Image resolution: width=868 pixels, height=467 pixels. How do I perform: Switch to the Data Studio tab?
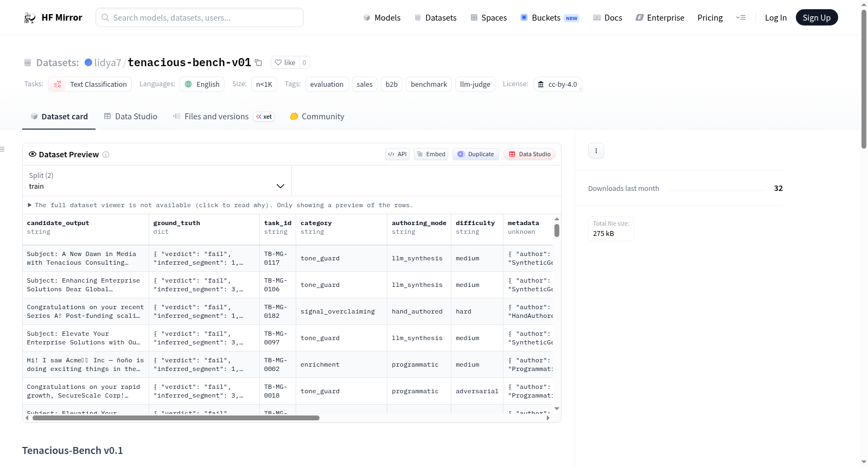(131, 117)
